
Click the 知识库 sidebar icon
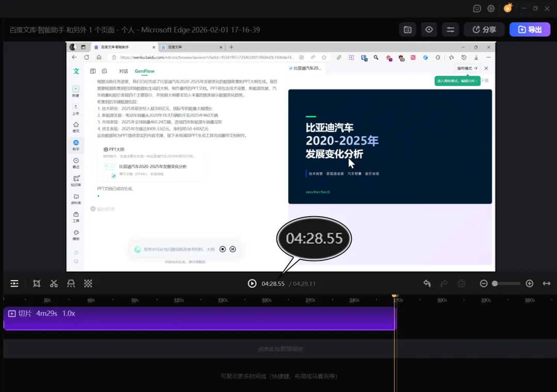click(x=76, y=181)
